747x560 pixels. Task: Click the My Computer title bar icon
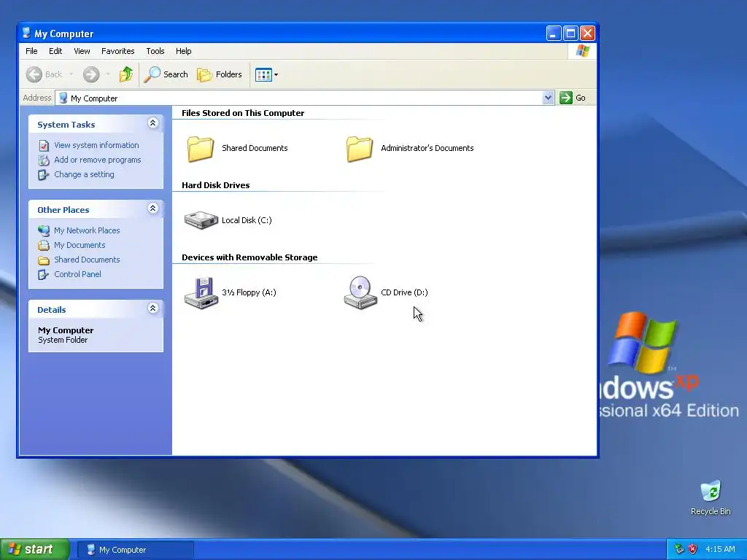(26, 33)
